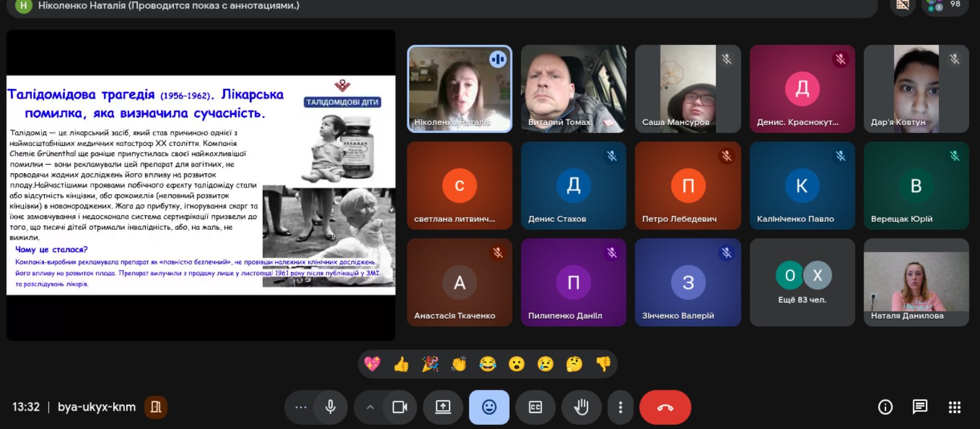This screenshot has height=429, width=980.
Task: Show participants list with count 98
Action: (x=944, y=6)
